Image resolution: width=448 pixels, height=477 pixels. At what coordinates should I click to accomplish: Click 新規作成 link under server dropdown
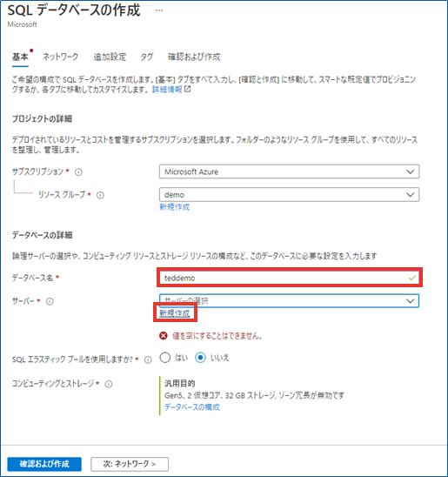point(175,313)
